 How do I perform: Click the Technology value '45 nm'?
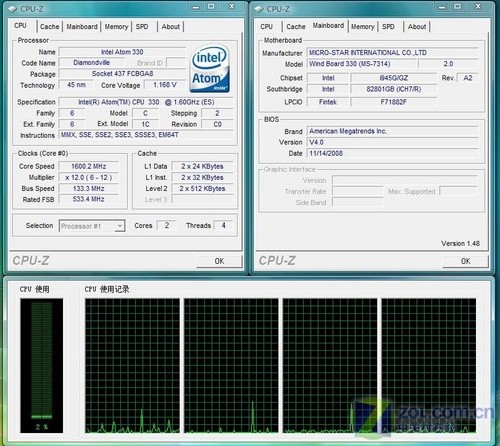pyautogui.click(x=76, y=85)
